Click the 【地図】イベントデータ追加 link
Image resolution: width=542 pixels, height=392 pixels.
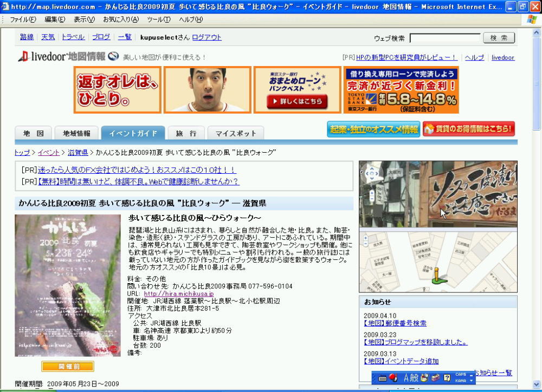pyautogui.click(x=401, y=361)
